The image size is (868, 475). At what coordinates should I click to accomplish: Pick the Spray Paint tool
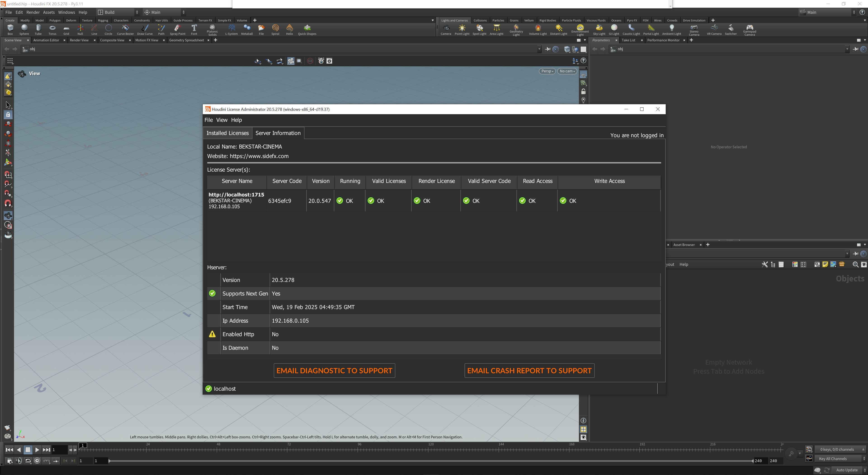pos(177,30)
